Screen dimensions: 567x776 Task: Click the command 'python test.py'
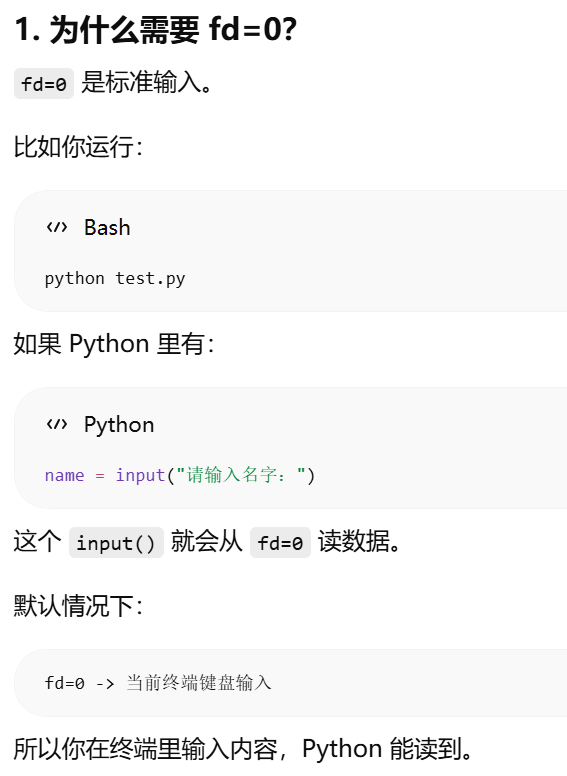click(115, 279)
